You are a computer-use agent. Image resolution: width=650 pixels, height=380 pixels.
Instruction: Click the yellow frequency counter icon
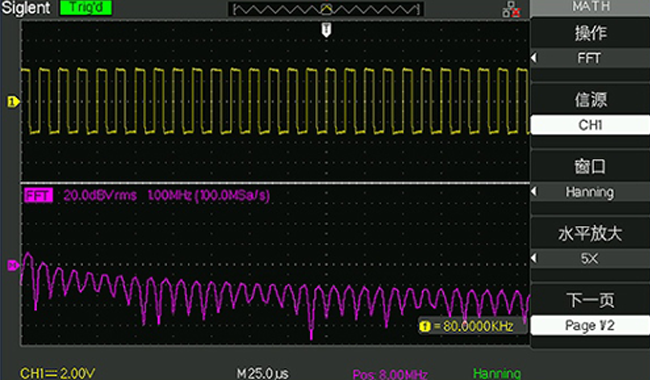coord(424,327)
